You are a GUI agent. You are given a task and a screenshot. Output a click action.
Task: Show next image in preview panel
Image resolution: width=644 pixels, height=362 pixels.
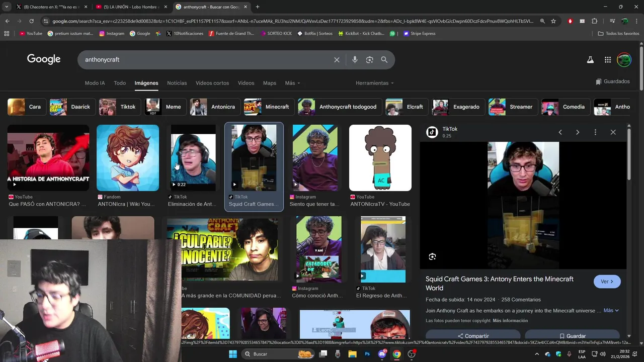tap(578, 132)
